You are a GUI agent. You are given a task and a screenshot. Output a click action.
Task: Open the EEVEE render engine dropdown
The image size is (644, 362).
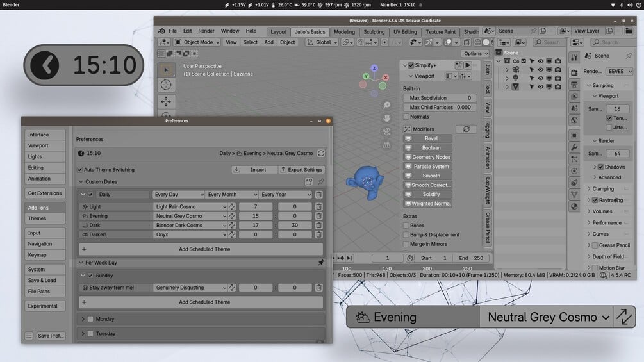[x=619, y=71]
